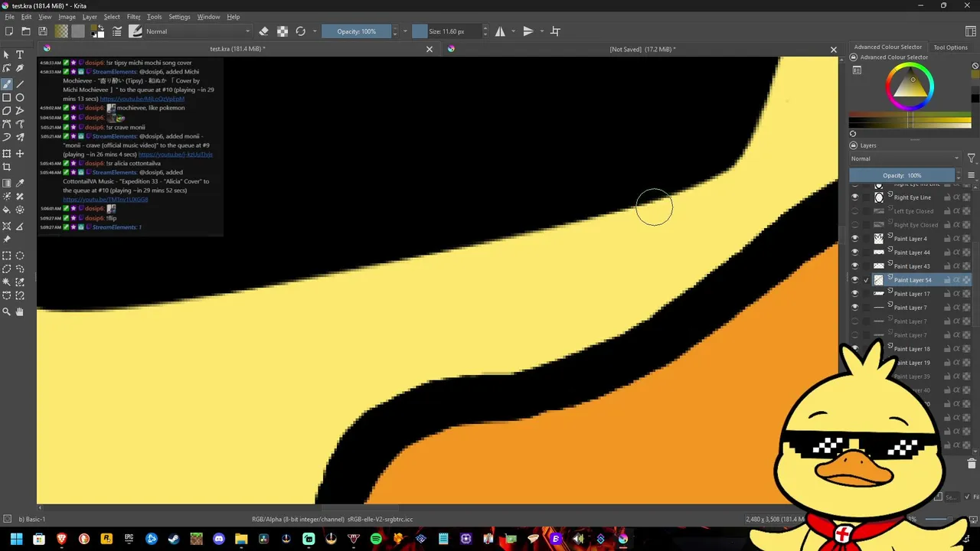Select the Fill bucket tool
The height and width of the screenshot is (551, 980).
click(7, 210)
